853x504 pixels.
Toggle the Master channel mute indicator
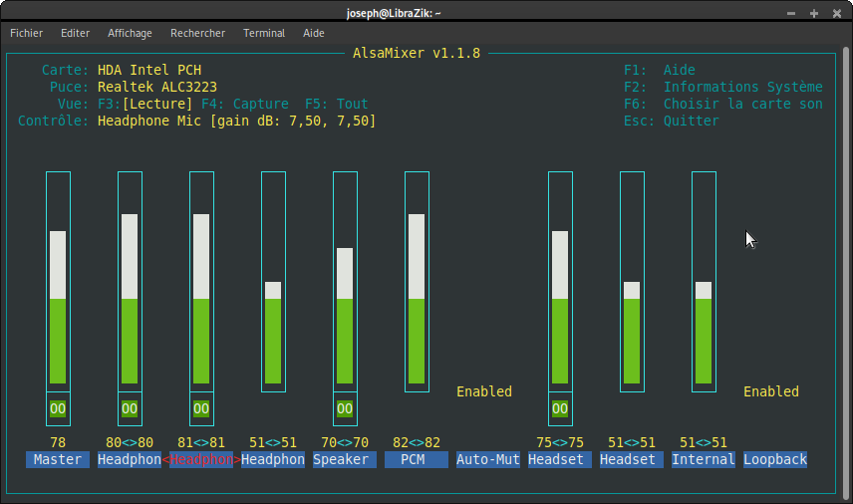pos(58,408)
